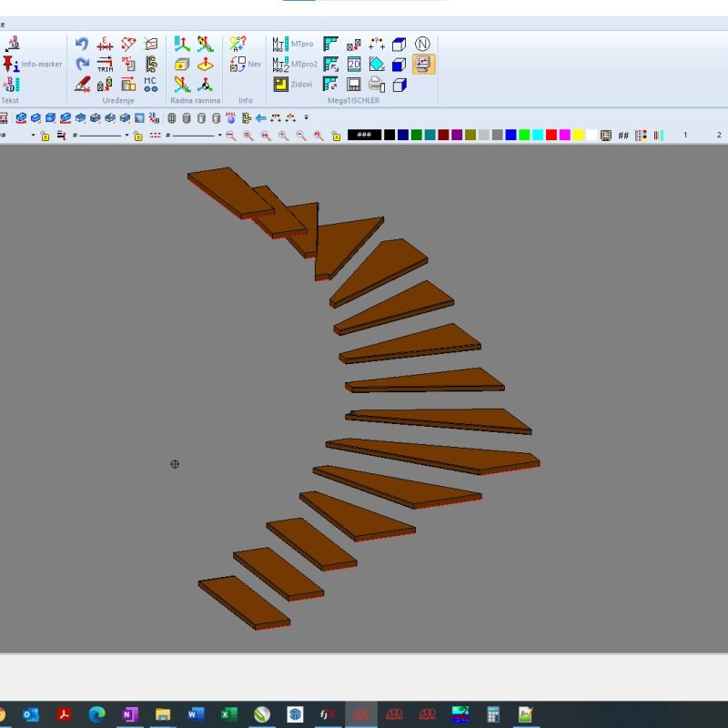728x728 pixels.
Task: Click the Redo arrow icon
Action: pyautogui.click(x=82, y=64)
